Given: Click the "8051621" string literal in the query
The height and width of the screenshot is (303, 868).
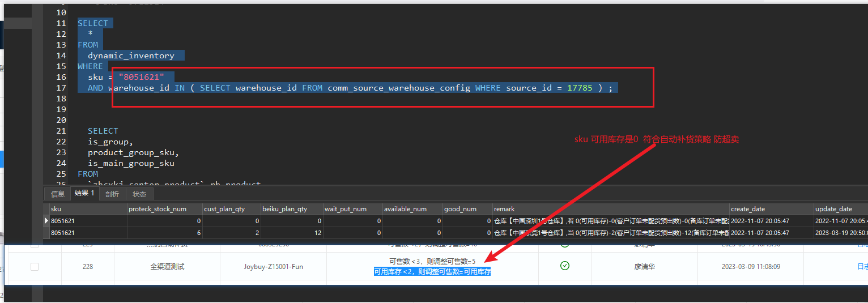Looking at the screenshot, I should point(141,77).
